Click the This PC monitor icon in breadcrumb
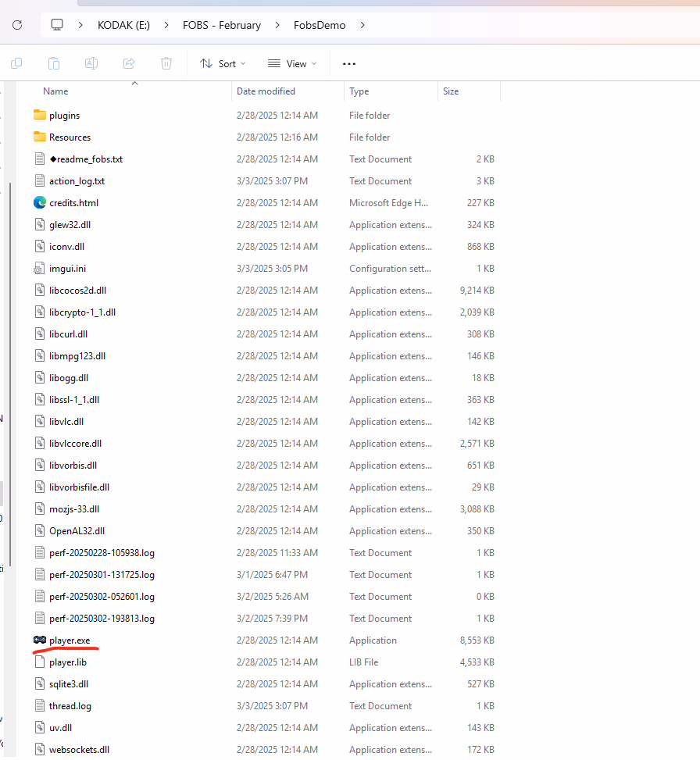Screen dimensions: 700x760 click(57, 25)
